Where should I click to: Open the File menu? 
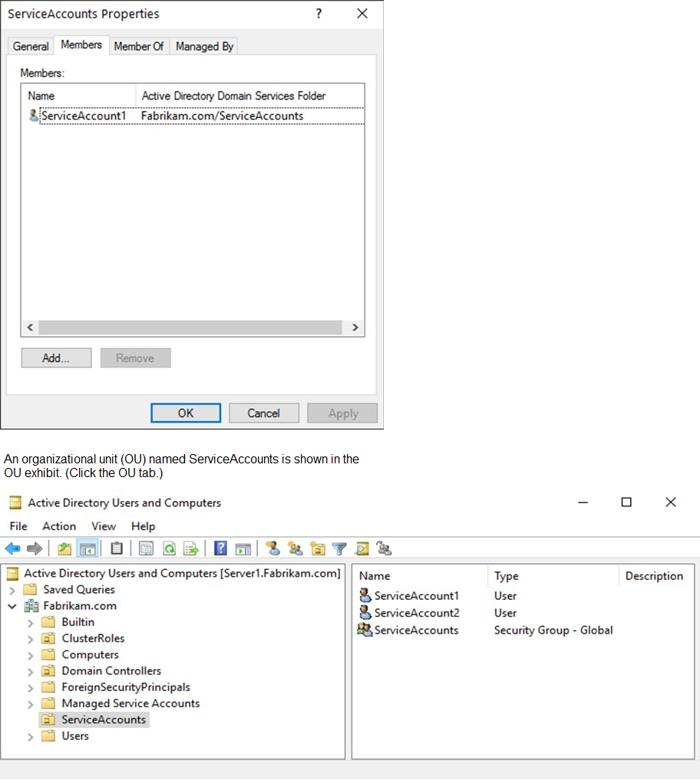point(18,526)
